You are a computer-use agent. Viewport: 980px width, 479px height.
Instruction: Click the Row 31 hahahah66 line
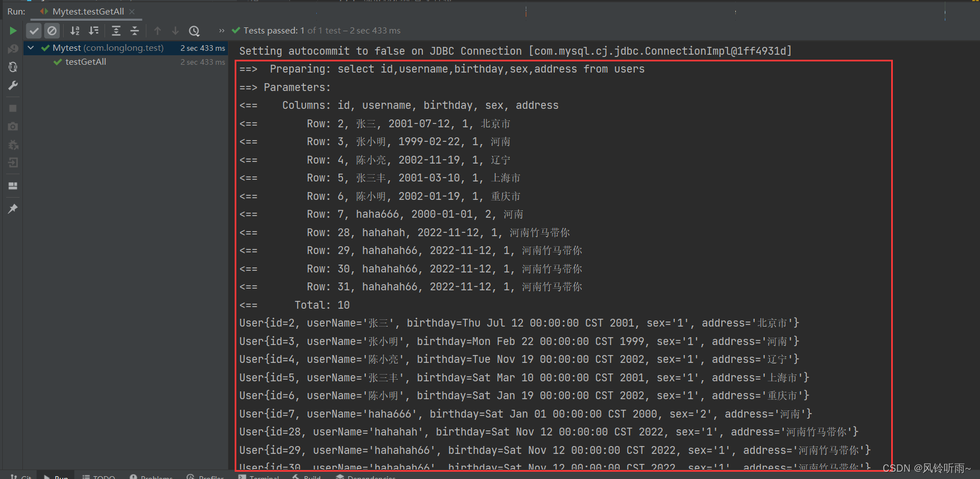pos(411,287)
